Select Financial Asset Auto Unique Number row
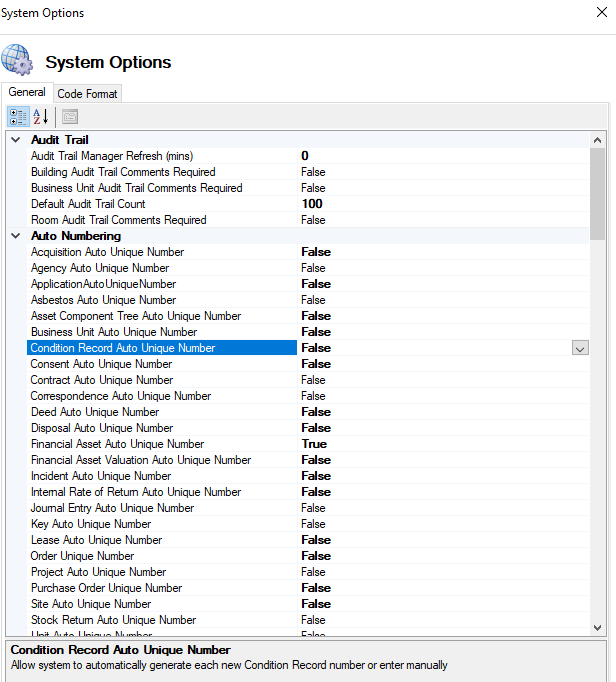 [117, 444]
